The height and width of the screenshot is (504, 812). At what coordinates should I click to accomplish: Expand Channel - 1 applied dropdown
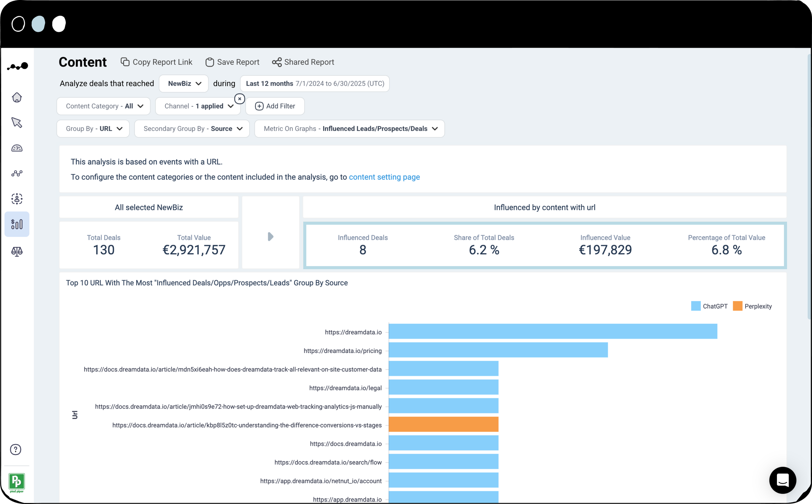(198, 106)
